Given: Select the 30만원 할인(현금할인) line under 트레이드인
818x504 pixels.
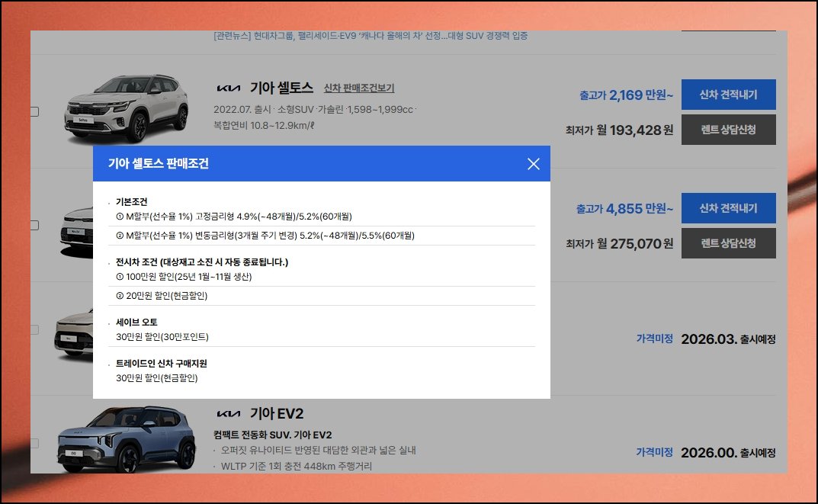Looking at the screenshot, I should pos(156,378).
